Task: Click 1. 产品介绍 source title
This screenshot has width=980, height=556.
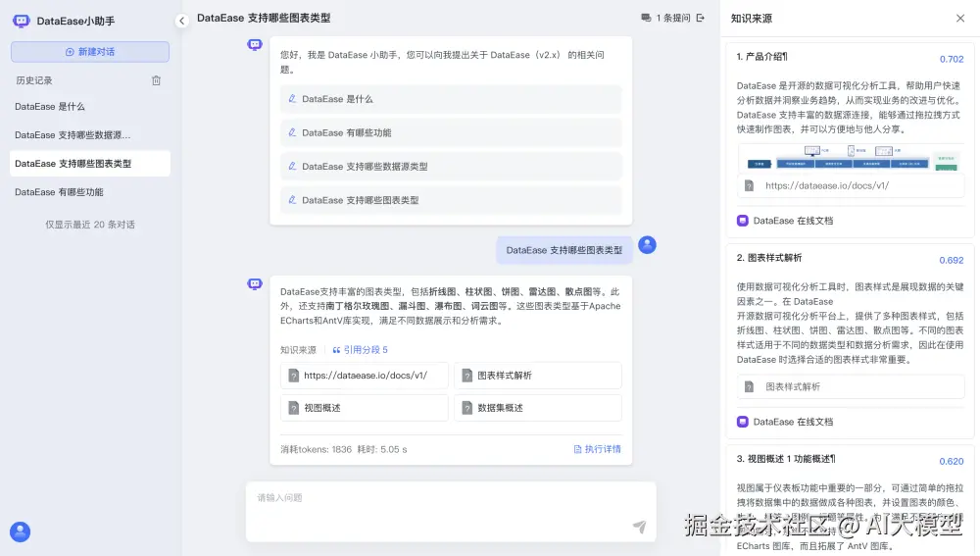Action: [x=761, y=56]
